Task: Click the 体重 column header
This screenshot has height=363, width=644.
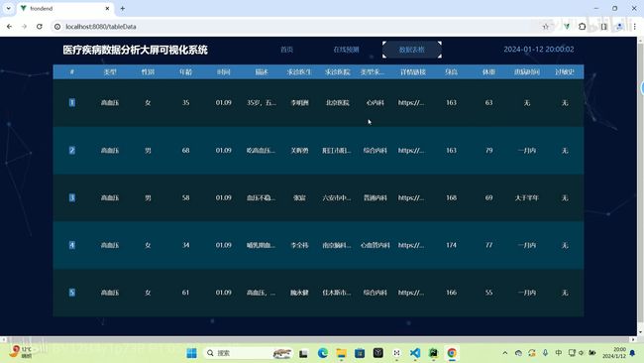Action: [488, 72]
